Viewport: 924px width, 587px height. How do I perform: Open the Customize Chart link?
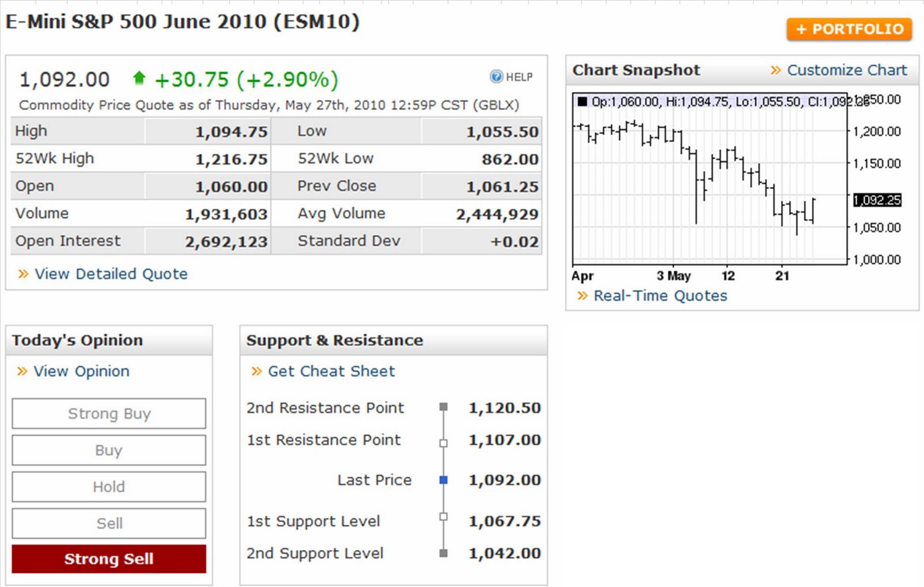(x=847, y=70)
